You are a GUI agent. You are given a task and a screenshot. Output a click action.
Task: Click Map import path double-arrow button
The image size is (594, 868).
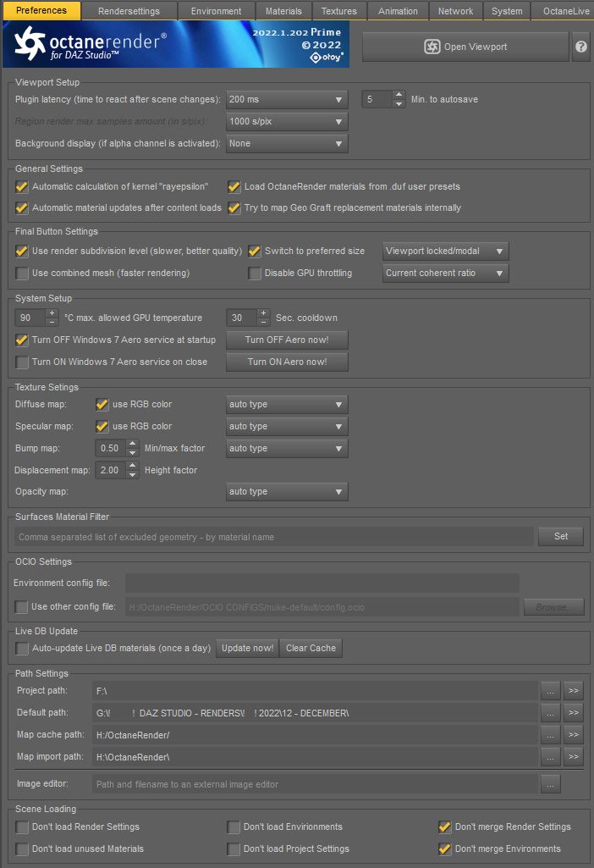click(574, 757)
